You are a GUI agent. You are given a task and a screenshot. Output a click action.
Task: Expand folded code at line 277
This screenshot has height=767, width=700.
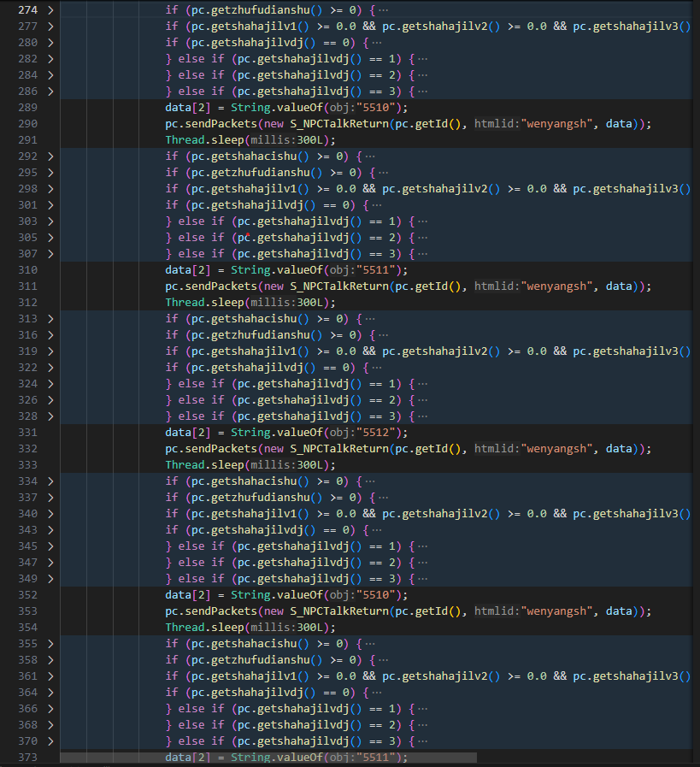tap(50, 27)
